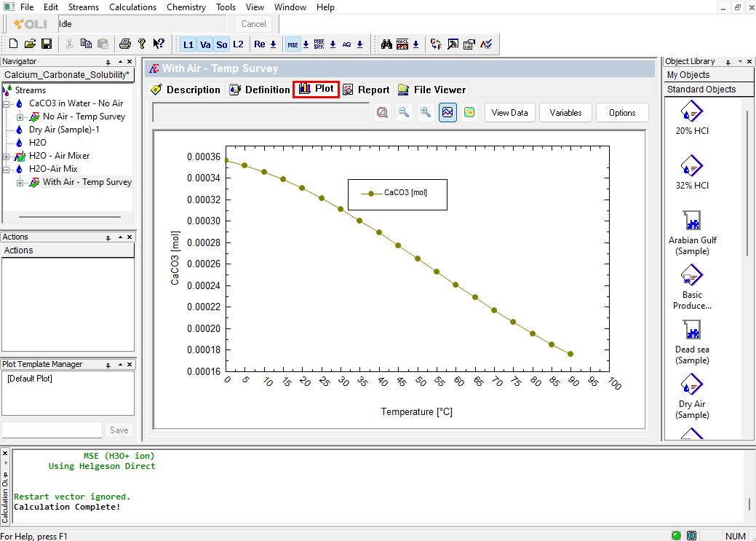Toggle the line plot view button

coord(447,112)
